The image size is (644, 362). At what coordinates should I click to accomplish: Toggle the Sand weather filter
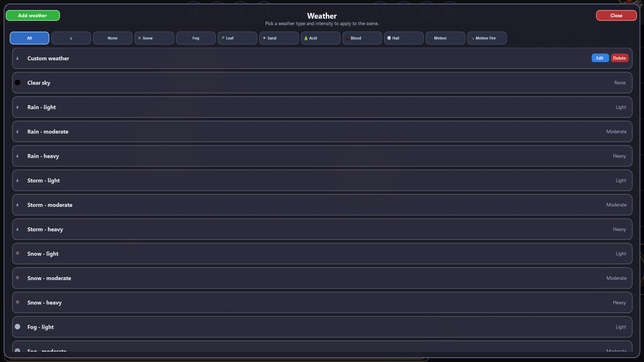pyautogui.click(x=279, y=38)
